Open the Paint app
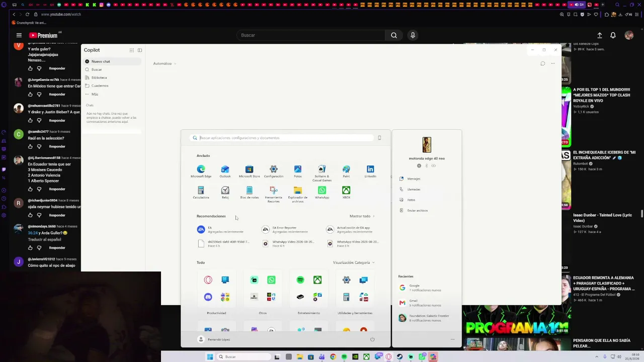 [x=346, y=171]
